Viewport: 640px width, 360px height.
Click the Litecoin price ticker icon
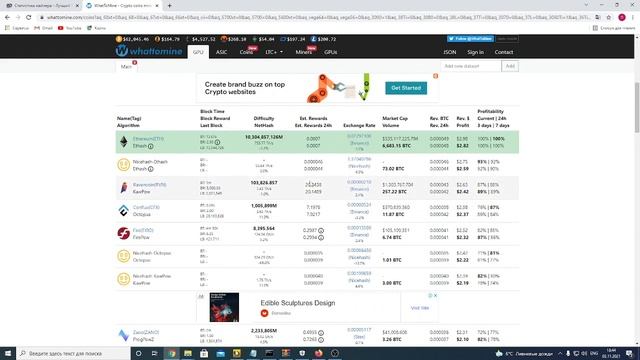pyautogui.click(x=313, y=39)
